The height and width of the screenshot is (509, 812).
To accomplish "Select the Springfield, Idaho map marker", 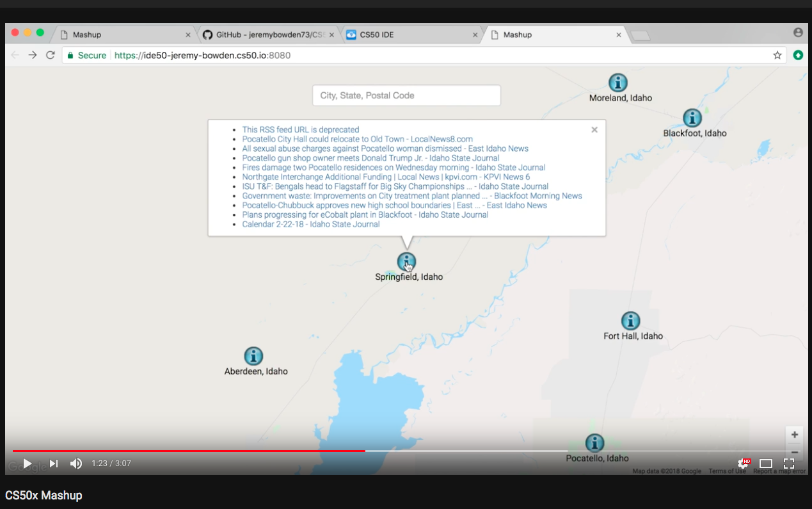I will 406,261.
